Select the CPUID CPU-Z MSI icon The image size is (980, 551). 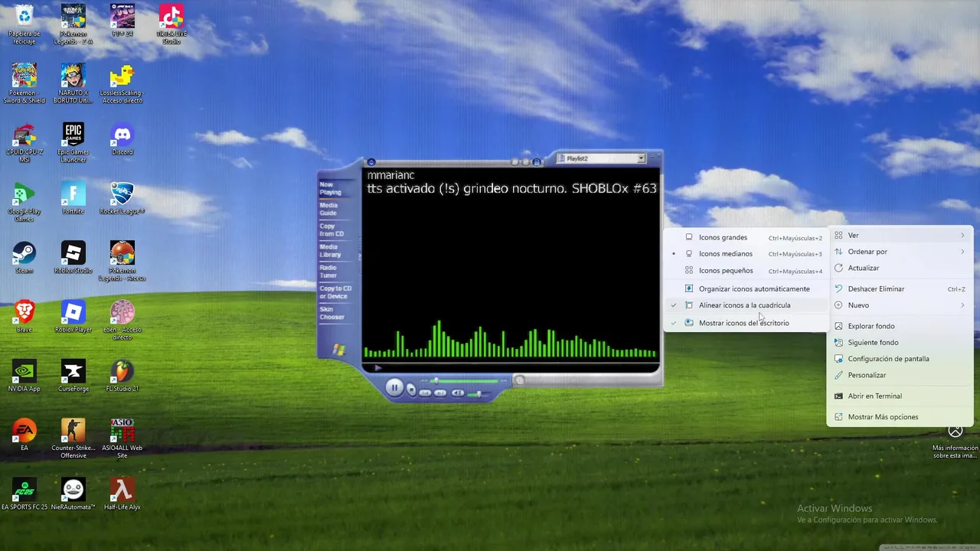click(24, 143)
